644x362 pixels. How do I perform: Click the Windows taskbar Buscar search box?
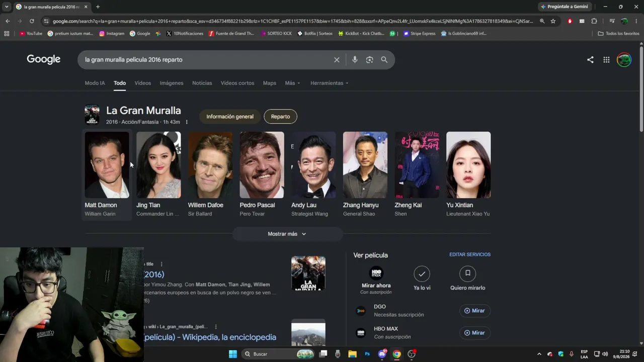pos(279,354)
